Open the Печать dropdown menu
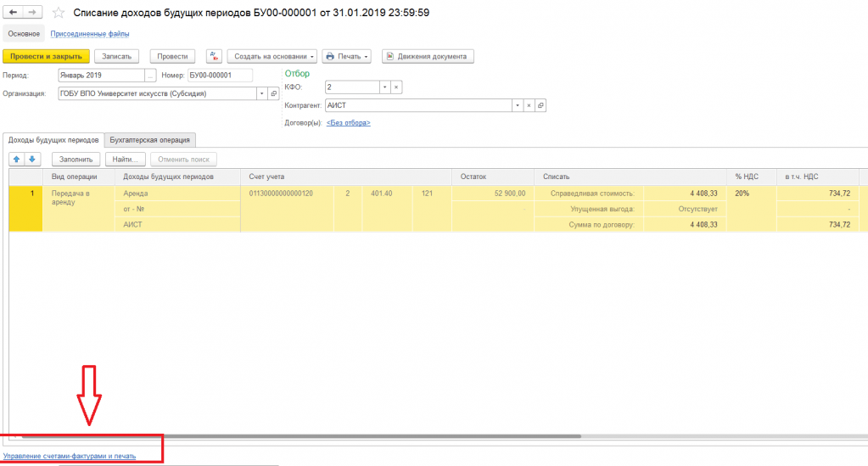This screenshot has width=868, height=466. coord(348,57)
